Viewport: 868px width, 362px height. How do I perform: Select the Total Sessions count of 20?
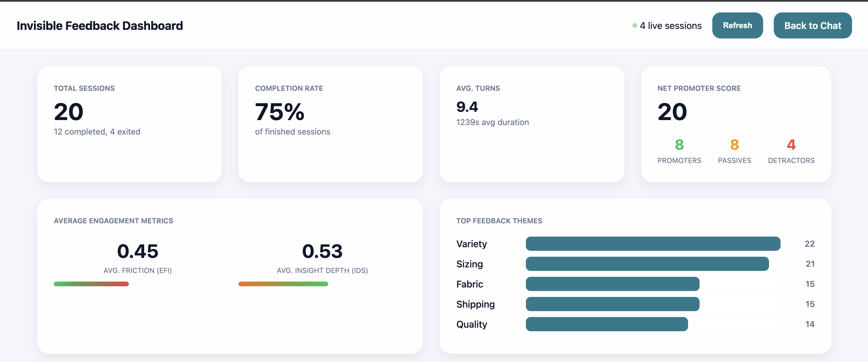[69, 112]
